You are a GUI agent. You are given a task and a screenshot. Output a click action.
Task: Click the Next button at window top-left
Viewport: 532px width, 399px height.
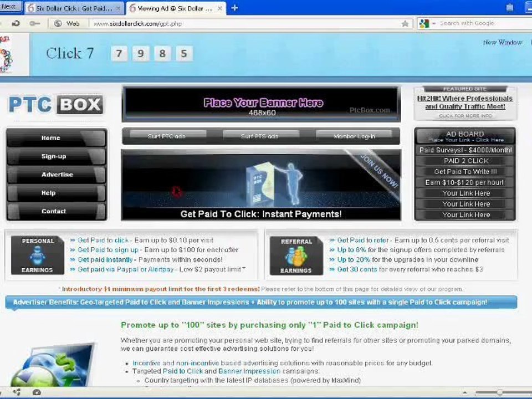pos(9,7)
